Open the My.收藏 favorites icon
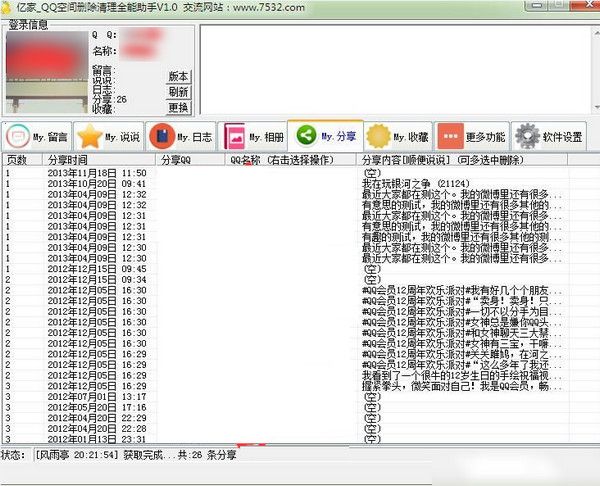600x486 pixels. [378, 136]
